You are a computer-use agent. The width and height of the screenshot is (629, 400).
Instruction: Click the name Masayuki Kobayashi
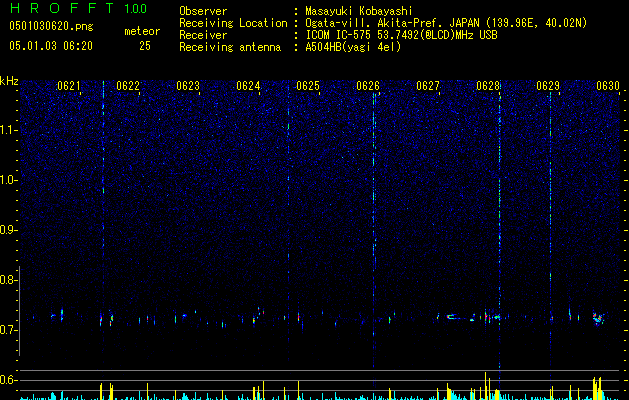tap(359, 11)
